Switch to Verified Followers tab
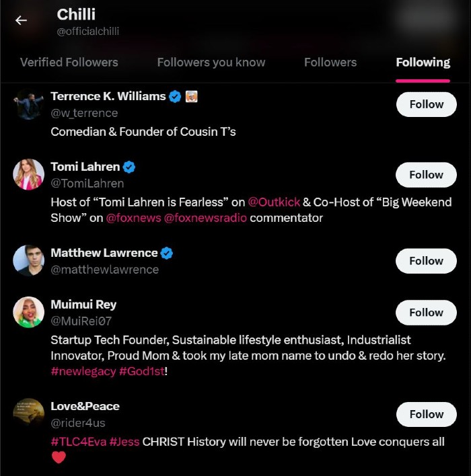Viewport: 471px width, 476px height. (69, 63)
